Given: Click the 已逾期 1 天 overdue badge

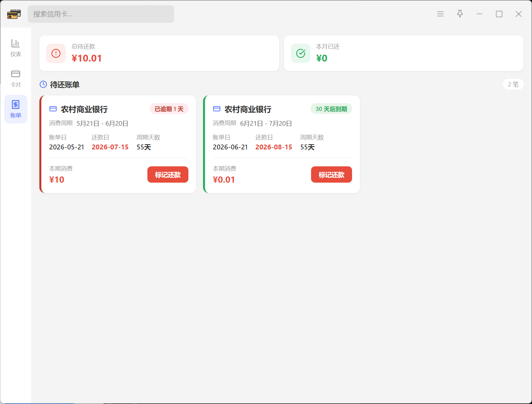Looking at the screenshot, I should (169, 109).
